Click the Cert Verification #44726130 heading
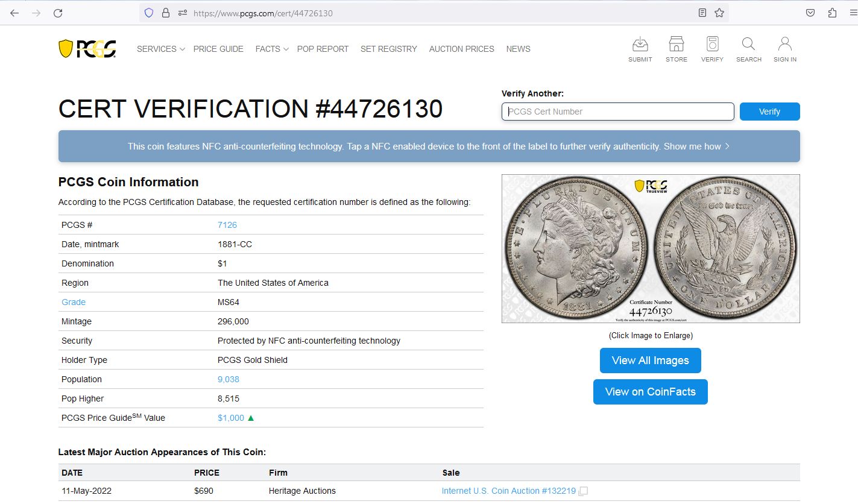The width and height of the screenshot is (858, 504). [250, 109]
